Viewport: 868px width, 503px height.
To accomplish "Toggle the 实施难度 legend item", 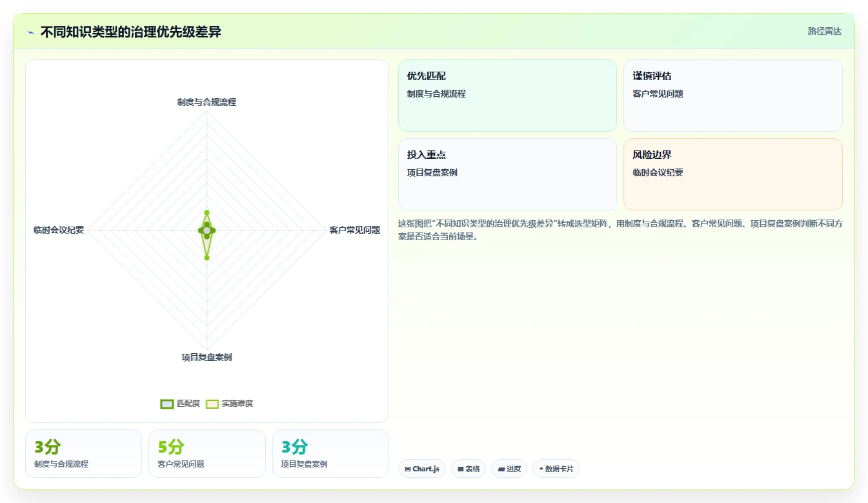I will tap(229, 404).
